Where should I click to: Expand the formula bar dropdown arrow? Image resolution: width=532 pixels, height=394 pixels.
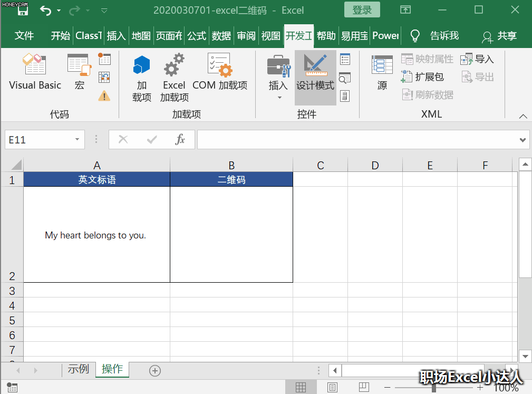522,139
